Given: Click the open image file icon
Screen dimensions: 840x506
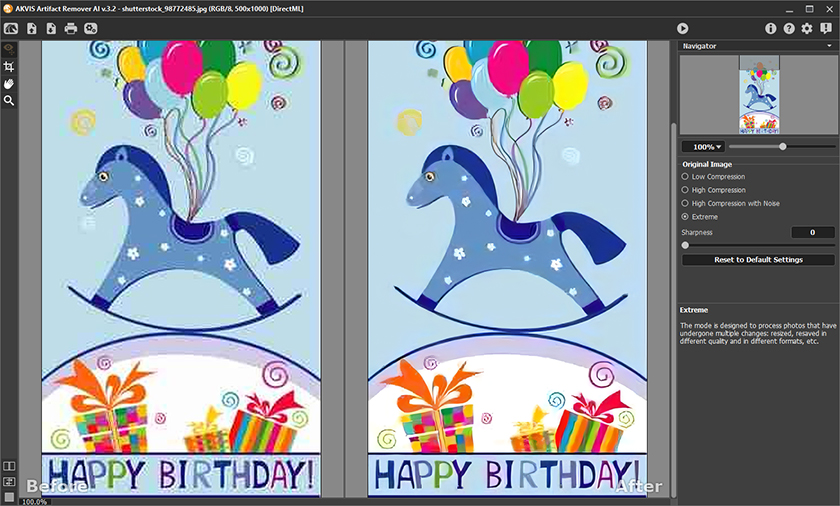Looking at the screenshot, I should click(32, 28).
